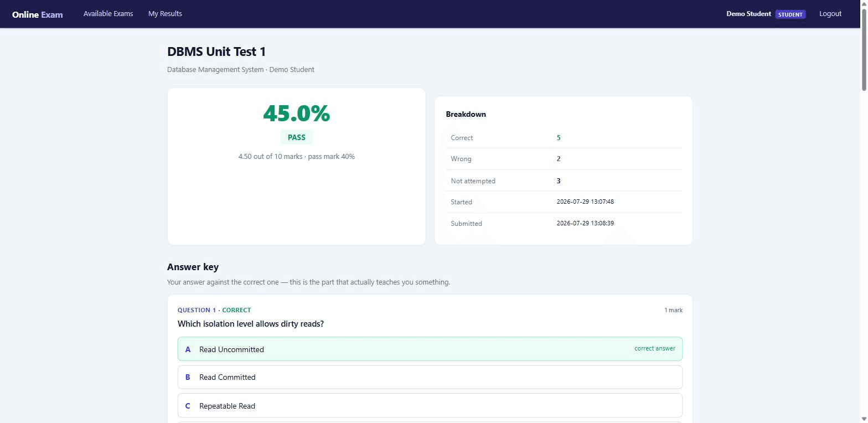The height and width of the screenshot is (423, 868).
Task: Click the Submitted time 13:08:39
Action: tap(585, 224)
